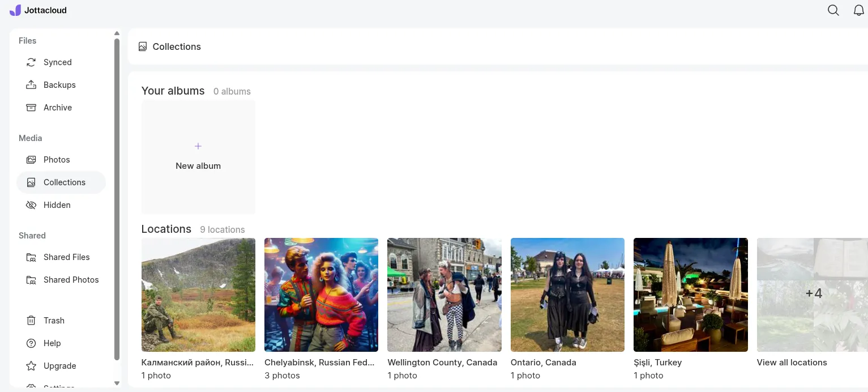
Task: Click the 0 albums count text
Action: [232, 91]
